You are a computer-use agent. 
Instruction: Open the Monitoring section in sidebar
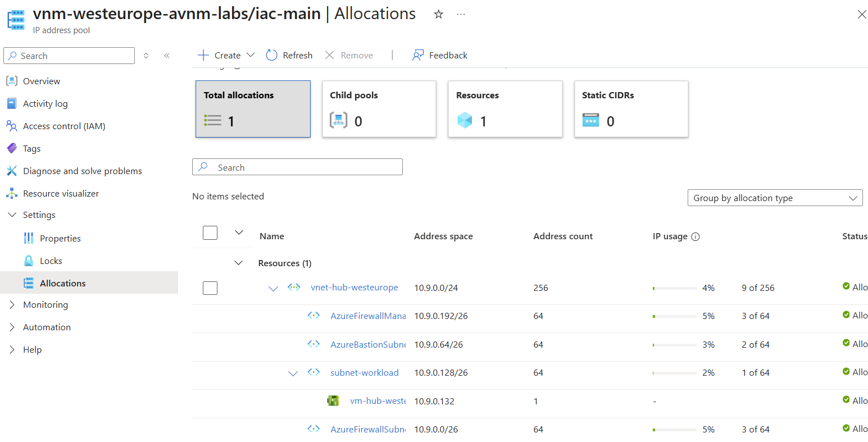click(x=44, y=304)
